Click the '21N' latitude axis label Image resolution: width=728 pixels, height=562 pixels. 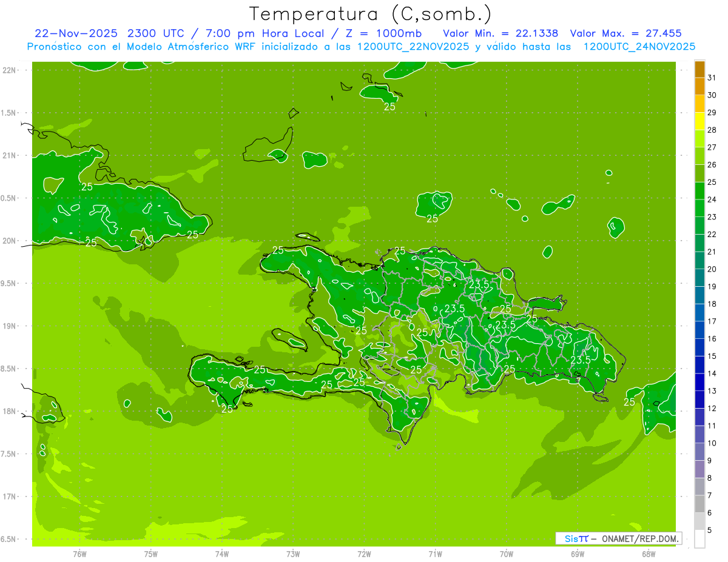8,155
